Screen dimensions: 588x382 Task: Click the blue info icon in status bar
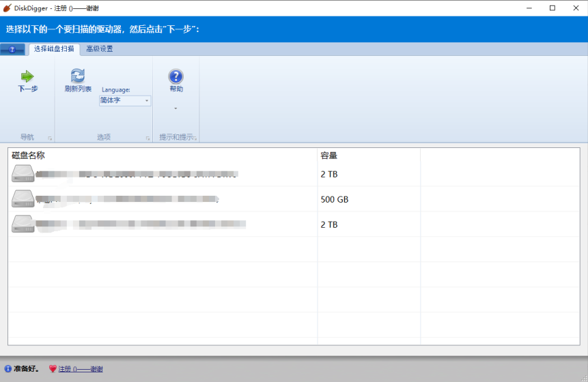[x=8, y=369]
